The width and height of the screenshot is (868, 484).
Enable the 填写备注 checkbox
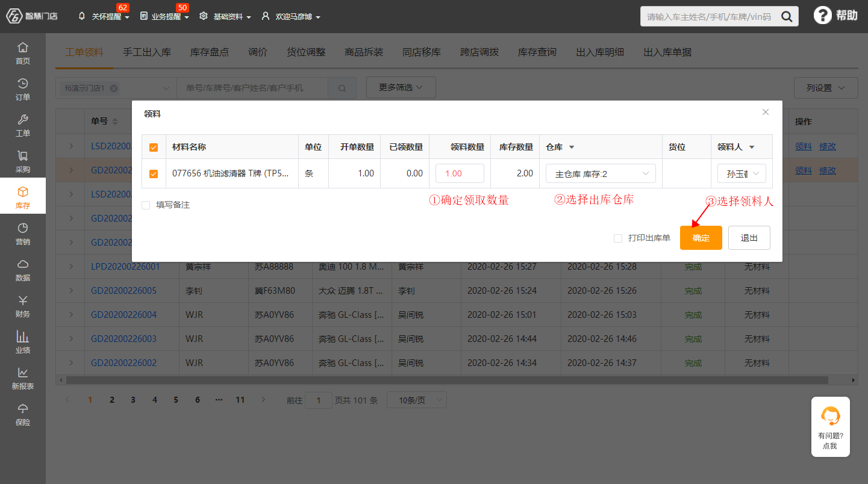click(146, 205)
